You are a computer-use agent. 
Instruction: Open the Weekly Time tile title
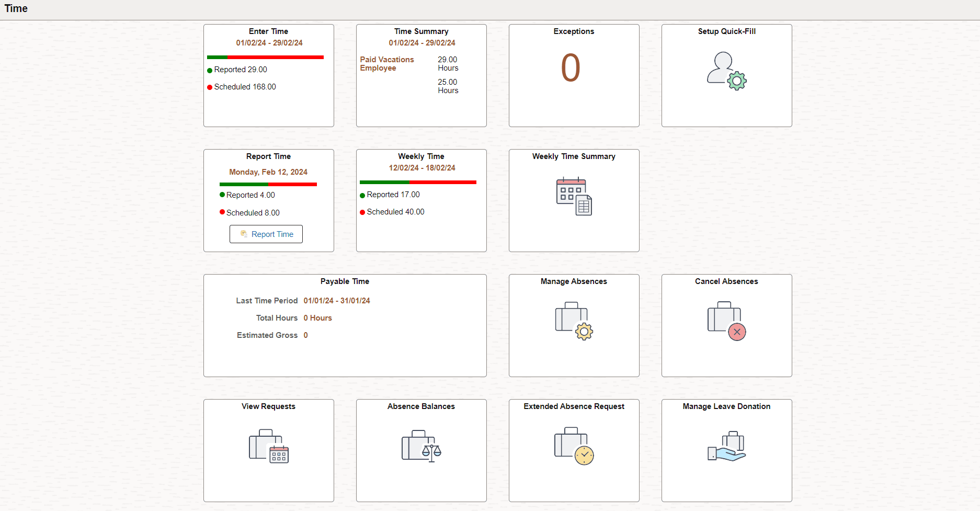(x=421, y=156)
